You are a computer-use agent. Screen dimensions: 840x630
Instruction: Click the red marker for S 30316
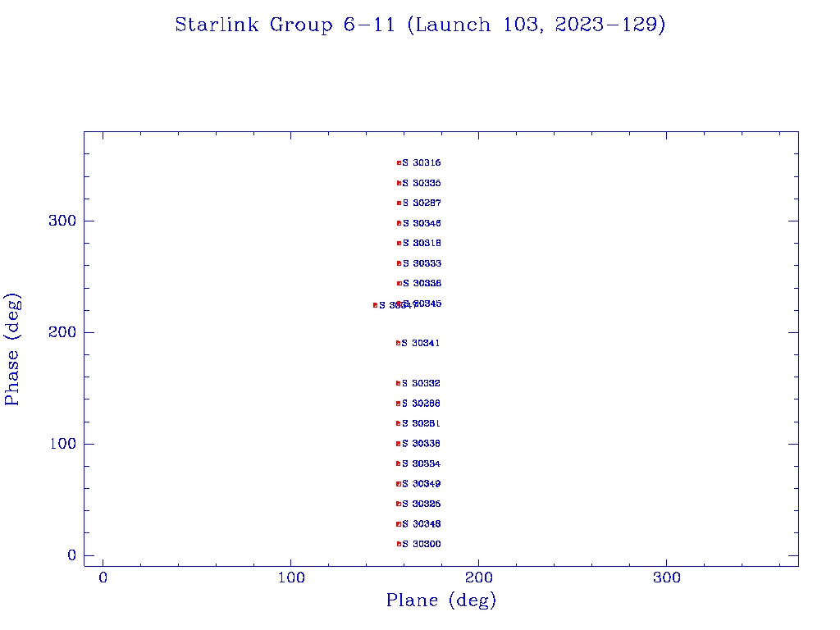coord(399,163)
